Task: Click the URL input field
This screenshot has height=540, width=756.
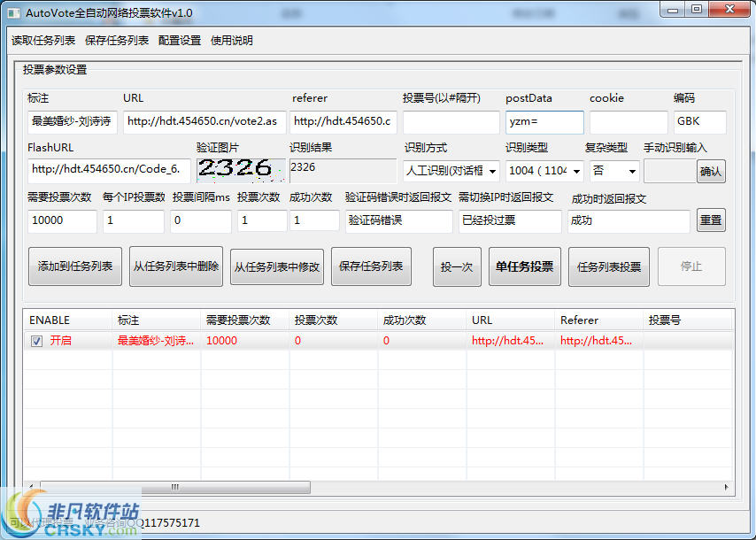Action: coord(204,122)
